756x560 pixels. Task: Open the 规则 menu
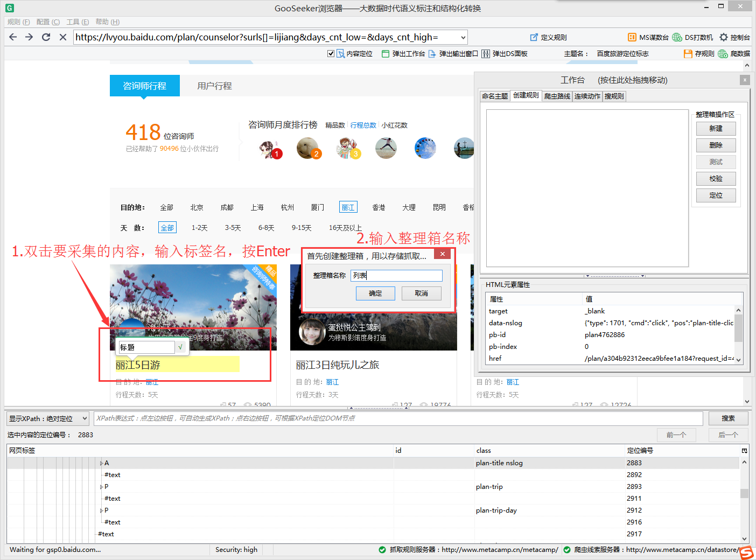[18, 22]
